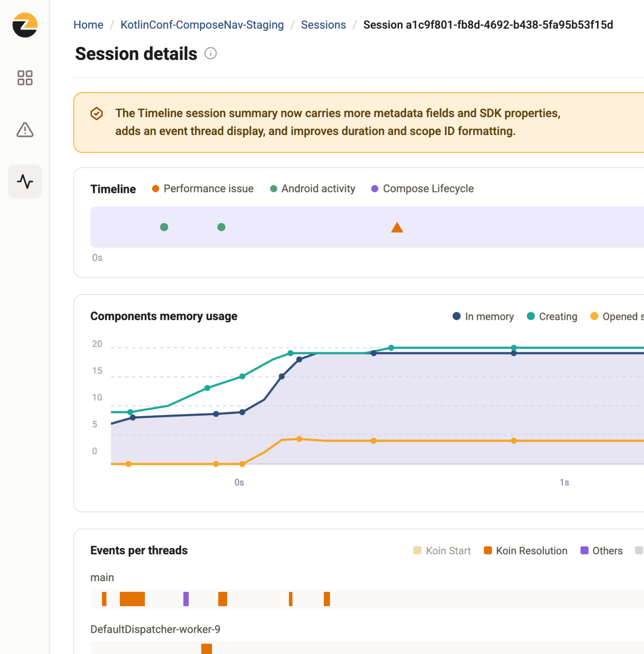This screenshot has width=644, height=654.
Task: Click the 0s label under the Timeline bar
Action: pos(97,258)
